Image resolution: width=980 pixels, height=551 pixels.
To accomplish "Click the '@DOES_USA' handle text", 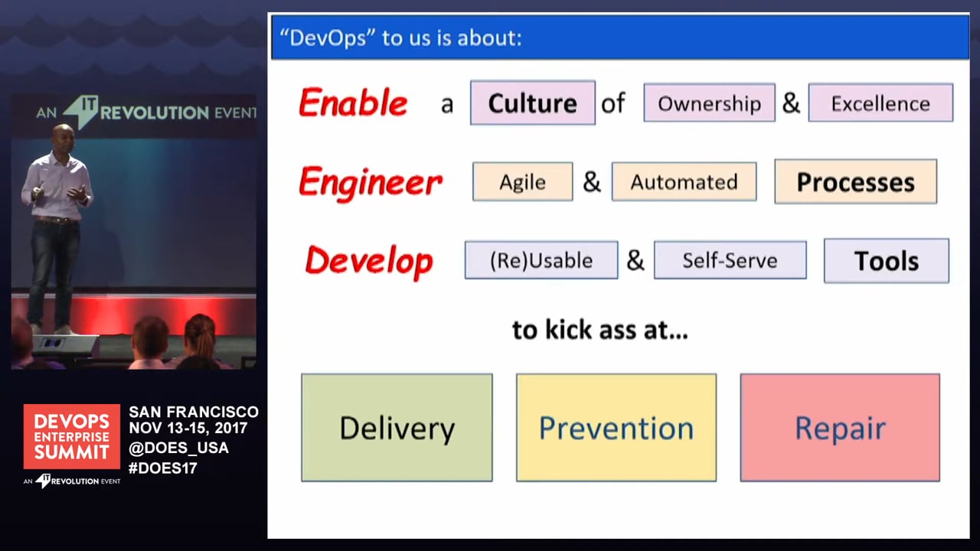I will [x=178, y=448].
